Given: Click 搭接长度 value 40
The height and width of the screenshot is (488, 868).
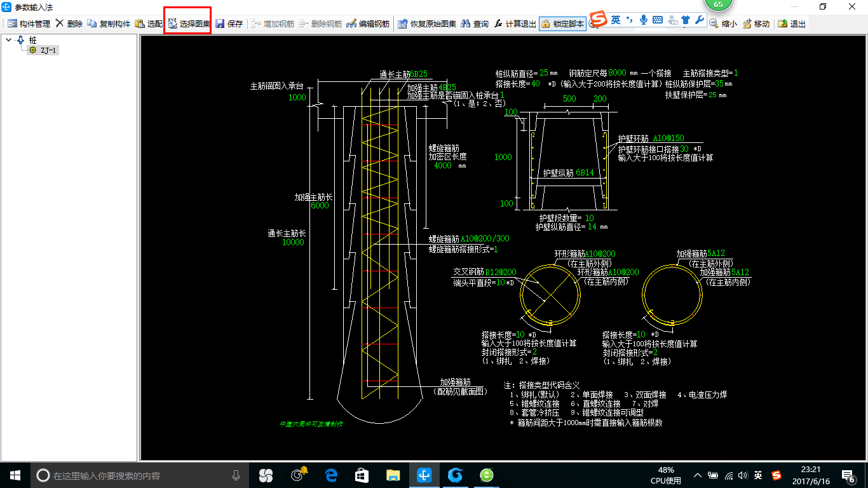Looking at the screenshot, I should pyautogui.click(x=536, y=83).
